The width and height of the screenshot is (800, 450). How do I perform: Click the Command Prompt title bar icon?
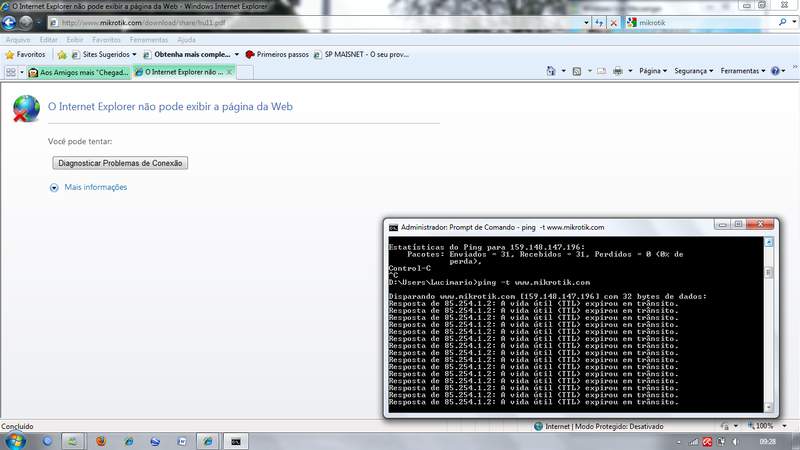click(x=393, y=228)
